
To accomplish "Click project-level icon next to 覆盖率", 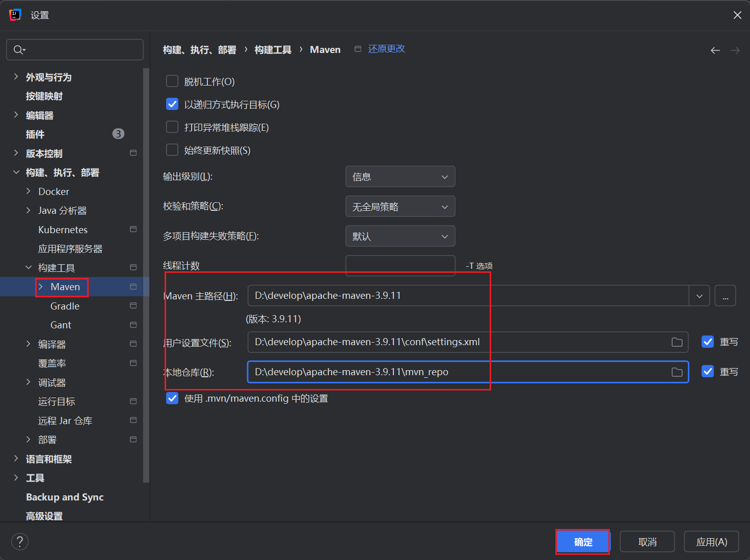I will [133, 363].
